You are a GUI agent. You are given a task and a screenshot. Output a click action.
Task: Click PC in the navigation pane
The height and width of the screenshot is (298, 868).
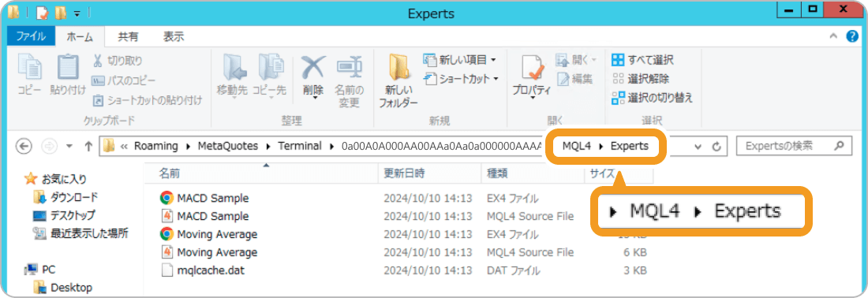point(49,270)
